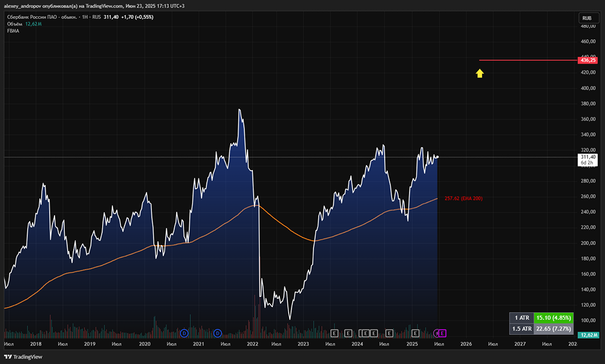605x364 pixels.
Task: Click the alexey_andropov published header text
Action: (x=94, y=6)
